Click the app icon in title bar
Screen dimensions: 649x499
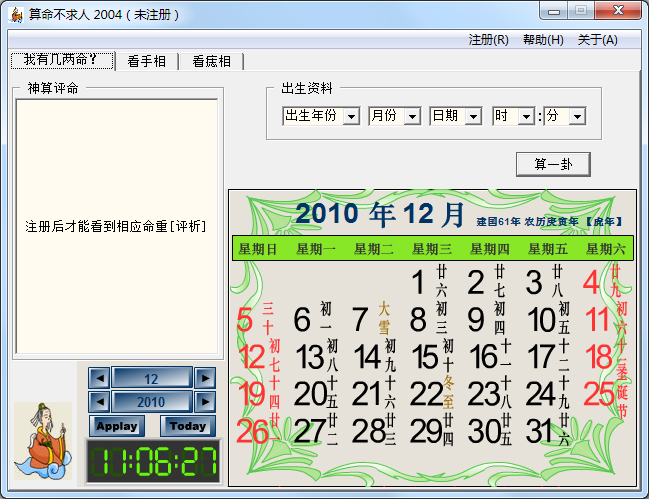(x=16, y=13)
